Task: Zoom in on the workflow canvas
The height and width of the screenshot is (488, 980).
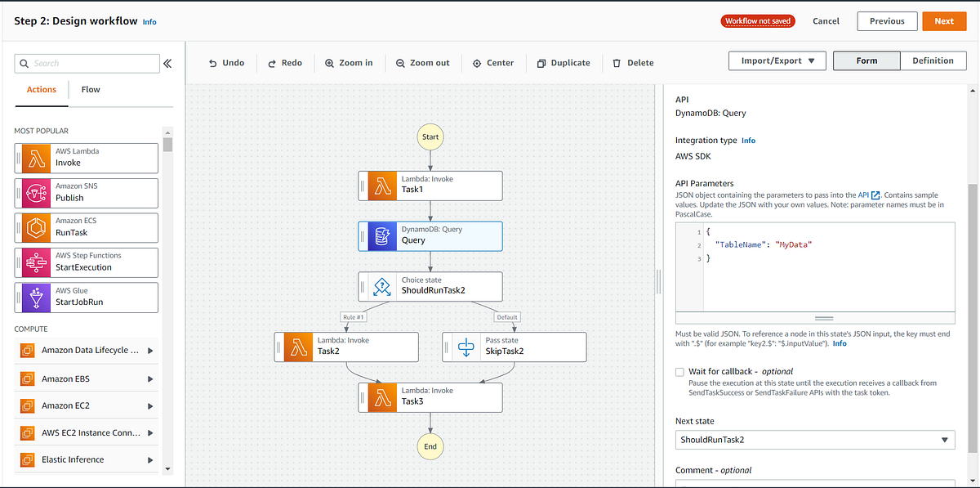Action: (x=349, y=62)
